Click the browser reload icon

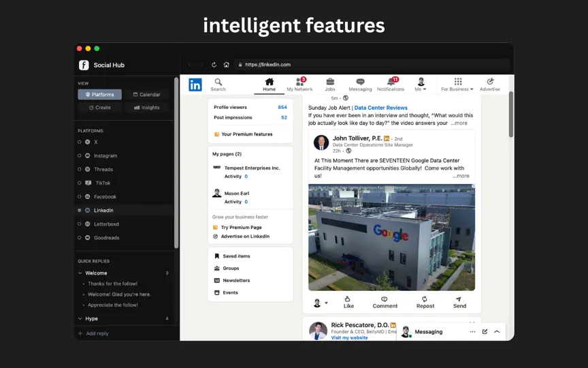point(214,65)
